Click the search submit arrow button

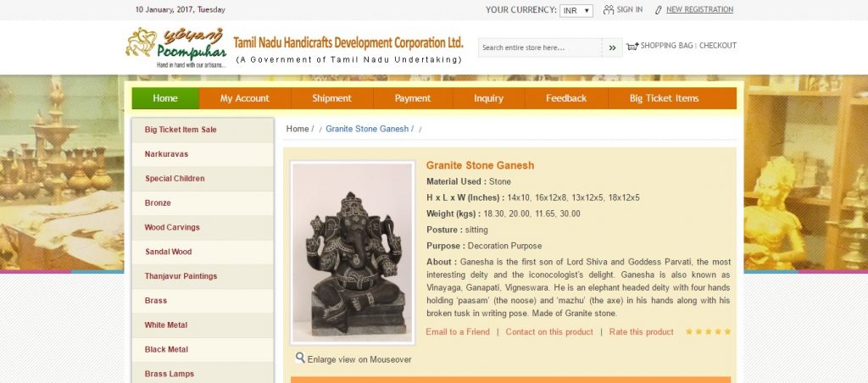612,47
